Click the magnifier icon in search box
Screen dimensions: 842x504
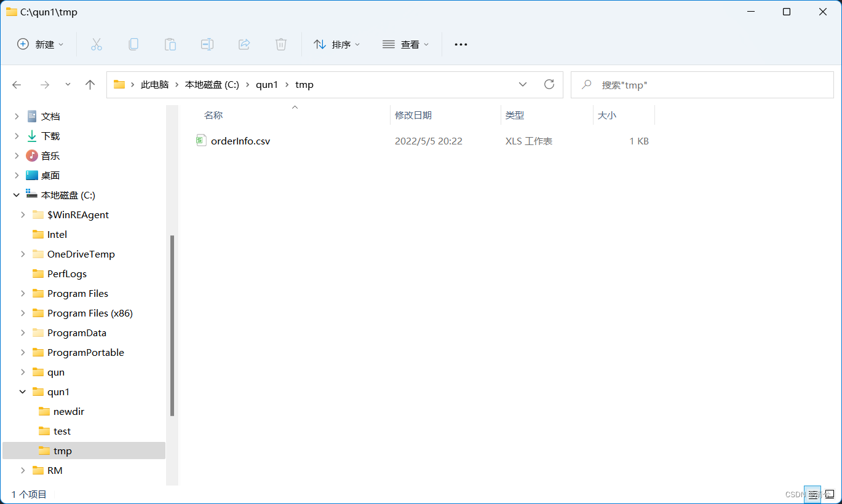[x=587, y=85]
